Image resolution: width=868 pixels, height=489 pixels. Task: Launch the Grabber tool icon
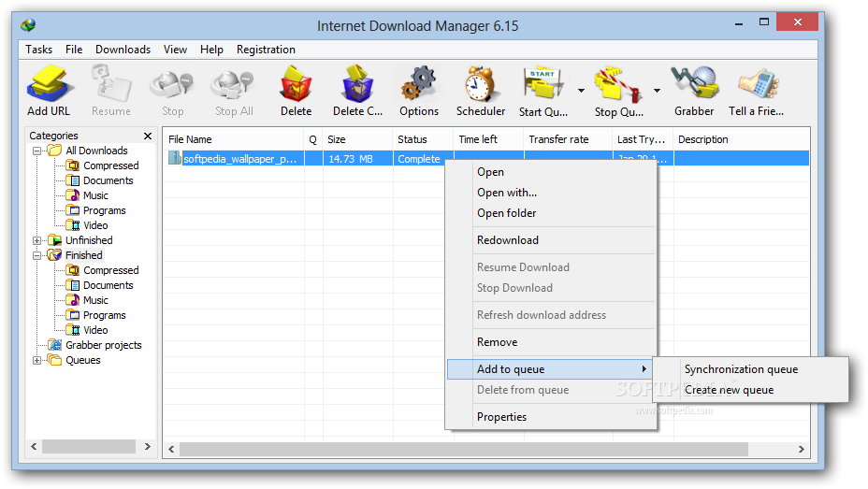pyautogui.click(x=694, y=84)
